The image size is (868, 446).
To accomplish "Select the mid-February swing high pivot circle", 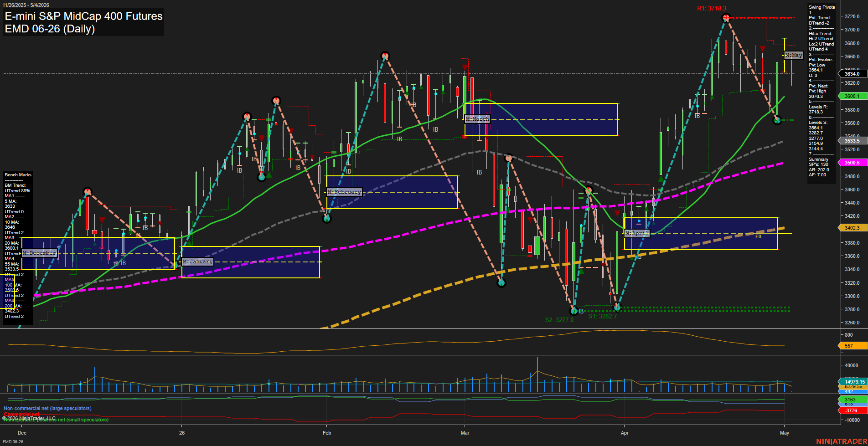I will click(x=385, y=56).
